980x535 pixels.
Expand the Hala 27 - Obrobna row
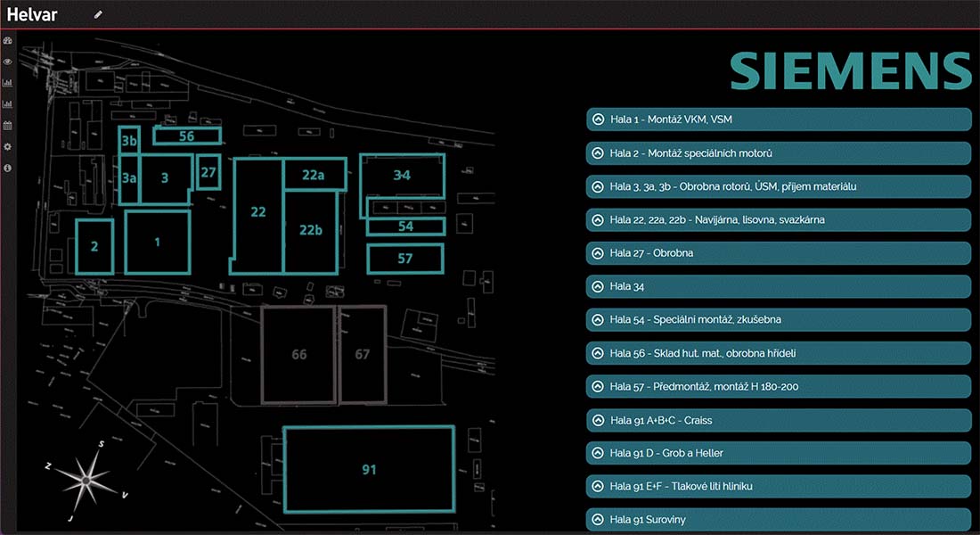(778, 253)
